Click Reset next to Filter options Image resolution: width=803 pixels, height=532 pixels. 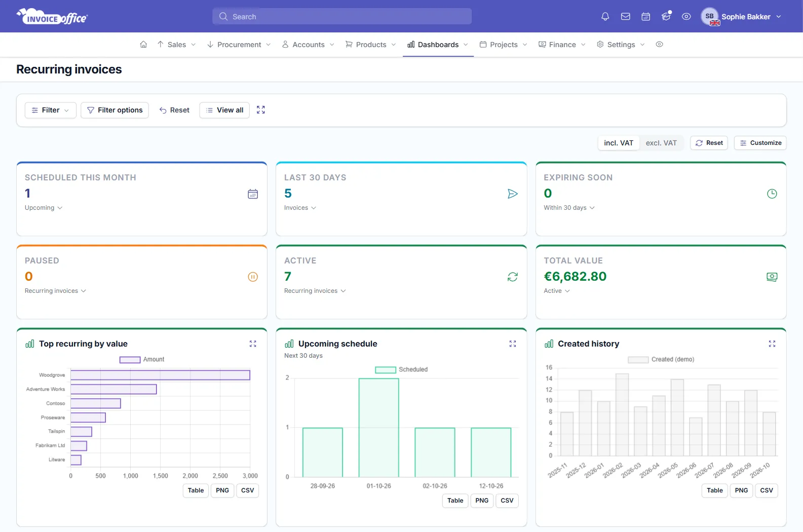174,110
